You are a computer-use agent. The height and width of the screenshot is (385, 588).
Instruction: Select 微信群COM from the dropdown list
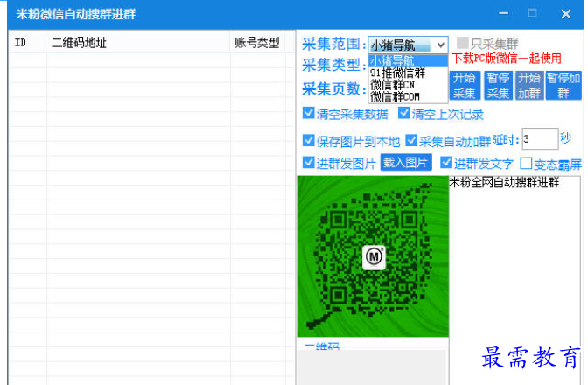408,96
